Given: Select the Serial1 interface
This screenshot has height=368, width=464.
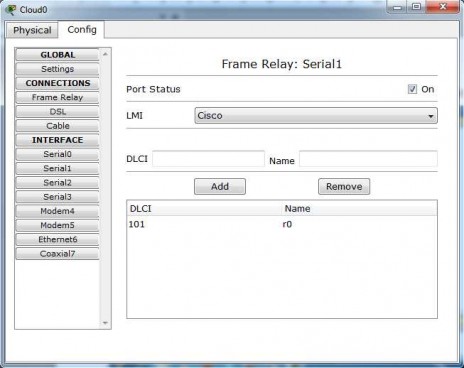Looking at the screenshot, I should click(x=57, y=168).
